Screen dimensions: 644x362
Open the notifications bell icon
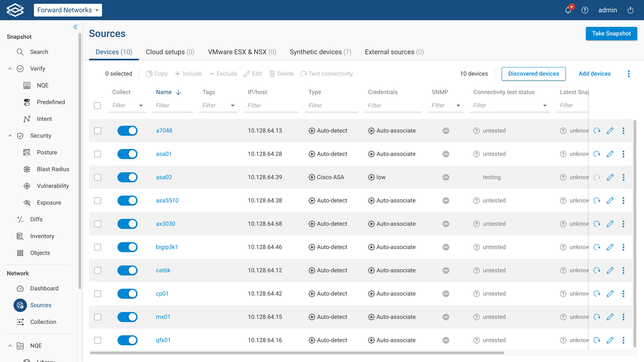pos(568,10)
